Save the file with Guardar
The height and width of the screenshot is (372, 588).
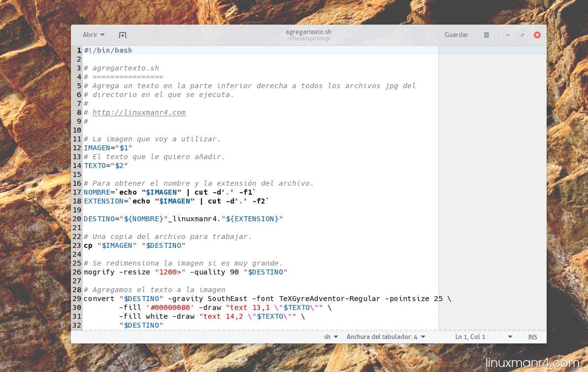click(456, 35)
